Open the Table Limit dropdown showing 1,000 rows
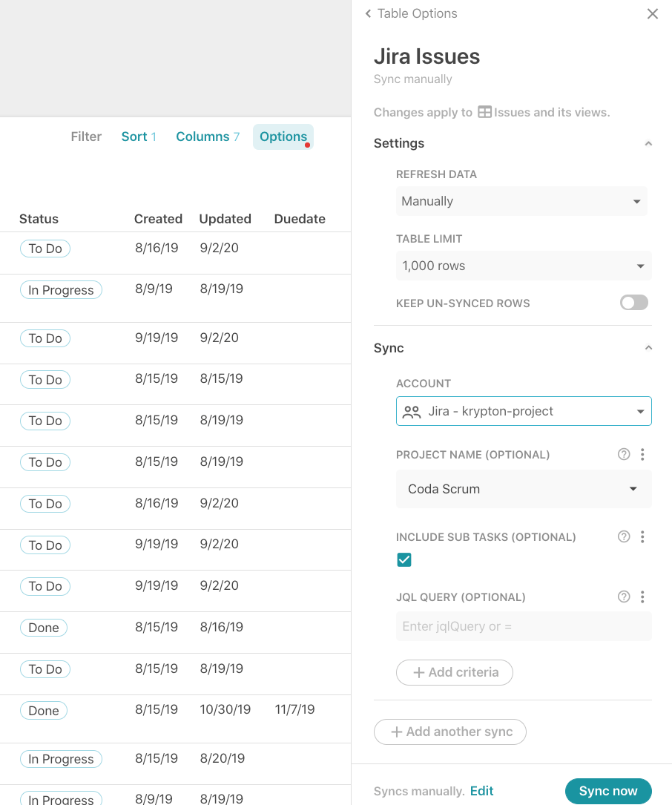The image size is (672, 805). [523, 266]
